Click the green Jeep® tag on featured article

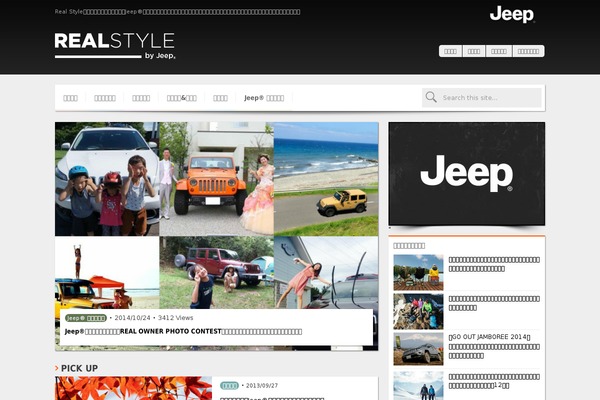pos(85,318)
